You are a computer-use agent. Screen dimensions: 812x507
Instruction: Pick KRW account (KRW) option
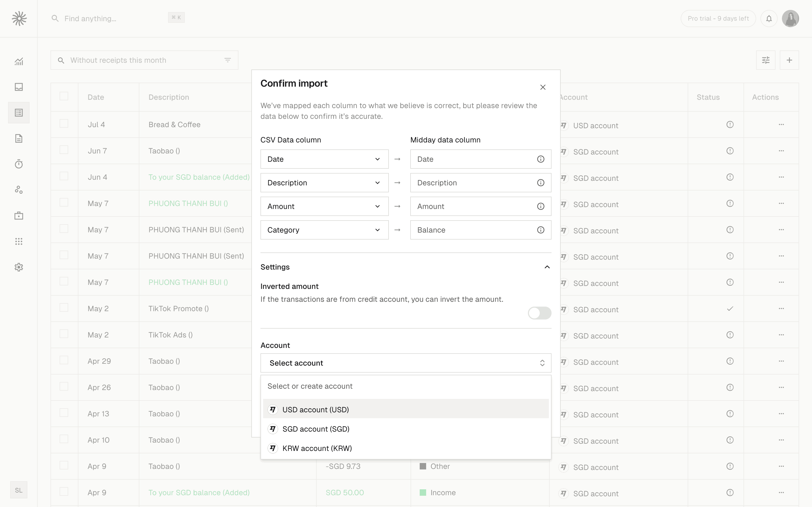click(317, 448)
